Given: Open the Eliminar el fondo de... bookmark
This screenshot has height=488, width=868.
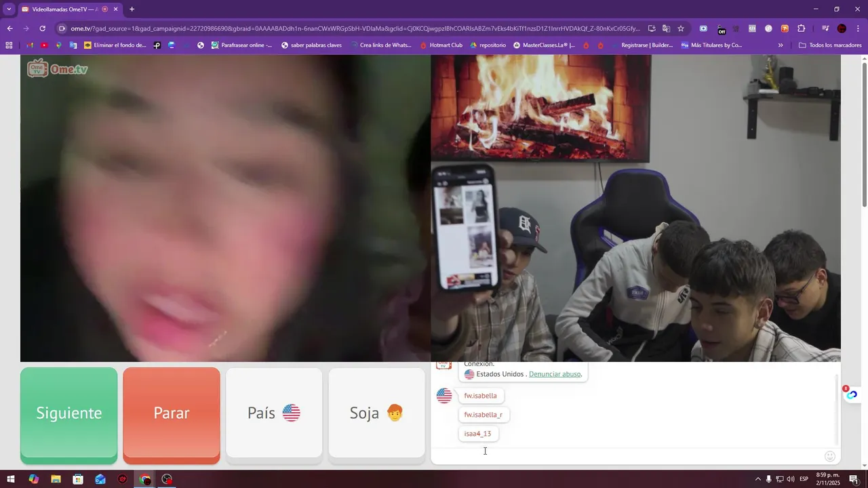Looking at the screenshot, I should tap(115, 45).
